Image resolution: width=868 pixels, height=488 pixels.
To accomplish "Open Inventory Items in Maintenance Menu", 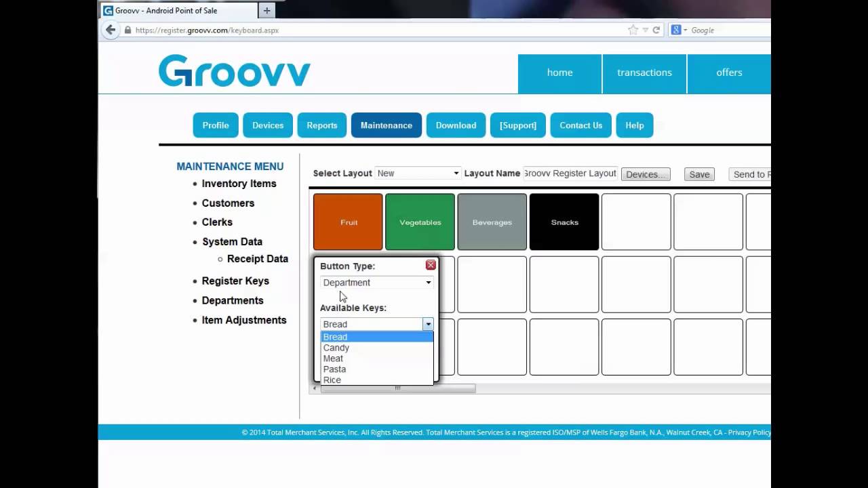I will click(x=239, y=184).
